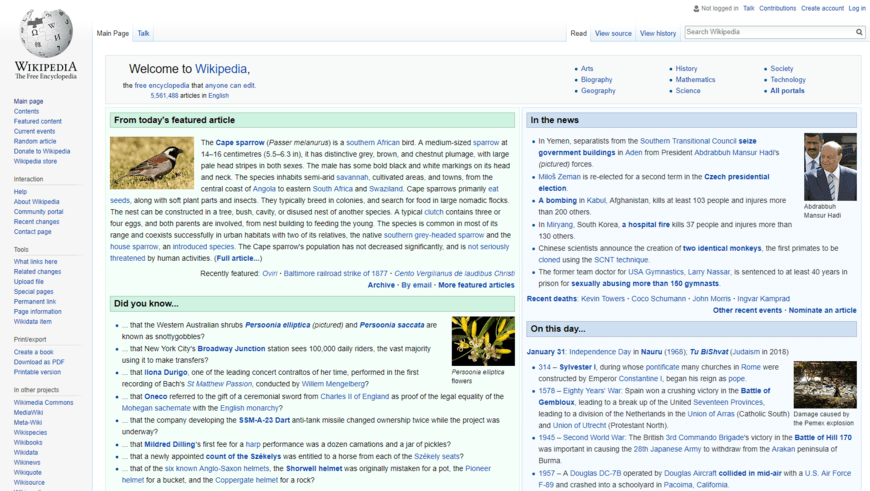The width and height of the screenshot is (870, 491).
Task: Click the free encyclopedia link
Action: point(162,86)
